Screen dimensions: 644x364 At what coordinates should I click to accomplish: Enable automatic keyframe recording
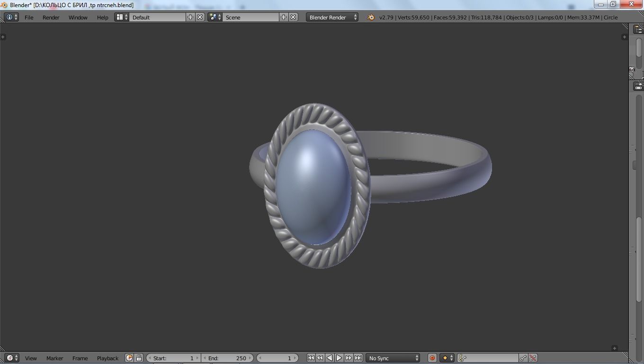pos(432,358)
